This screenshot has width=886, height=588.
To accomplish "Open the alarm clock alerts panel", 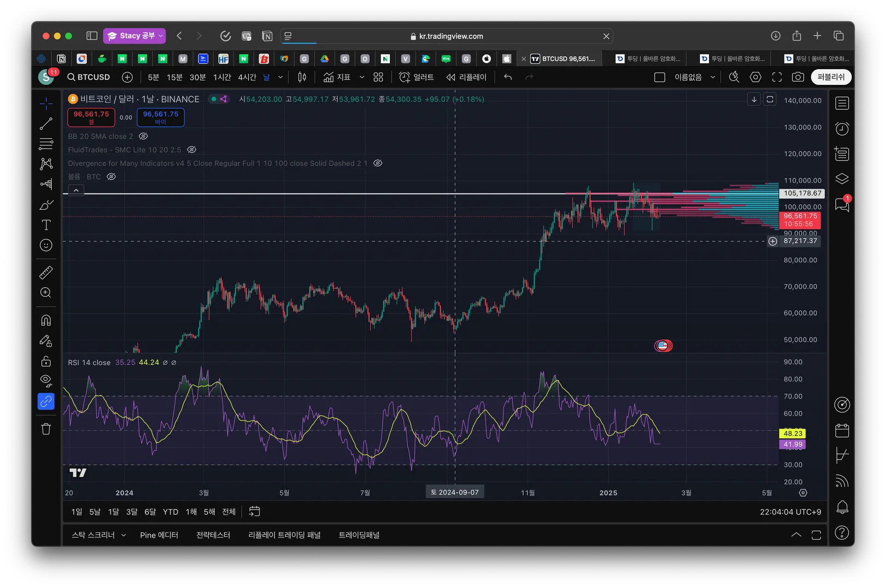I will (842, 128).
